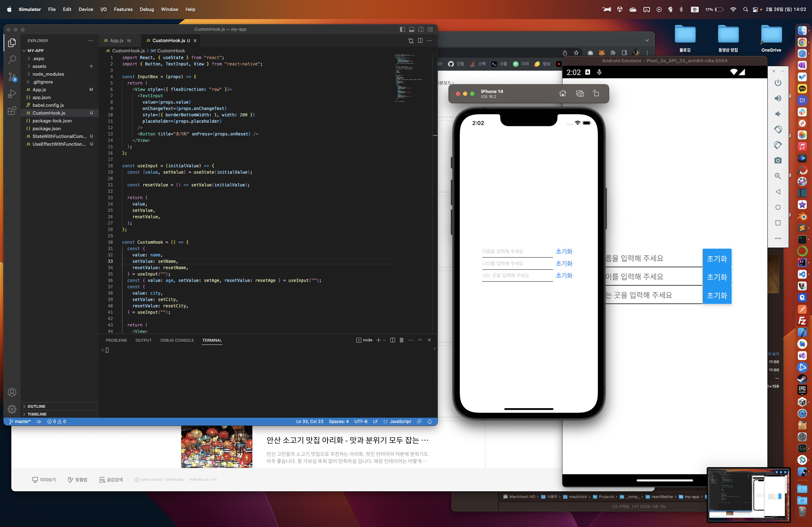
Task: Open Source Control view icon
Action: coord(12,77)
